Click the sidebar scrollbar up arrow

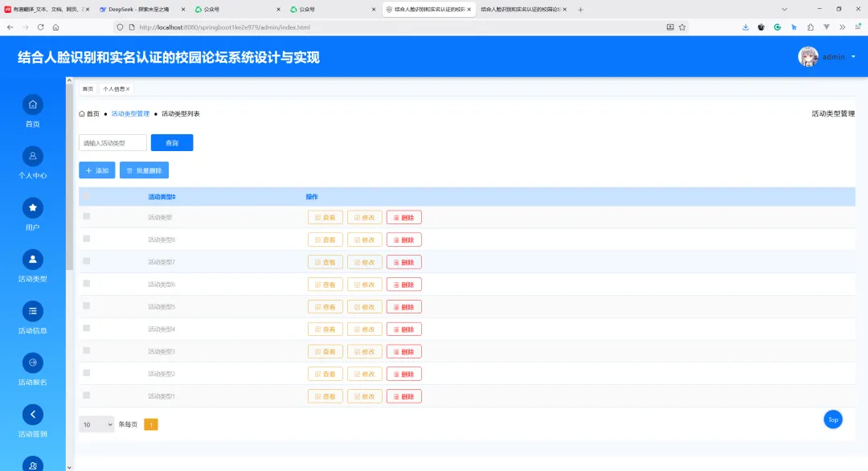69,80
